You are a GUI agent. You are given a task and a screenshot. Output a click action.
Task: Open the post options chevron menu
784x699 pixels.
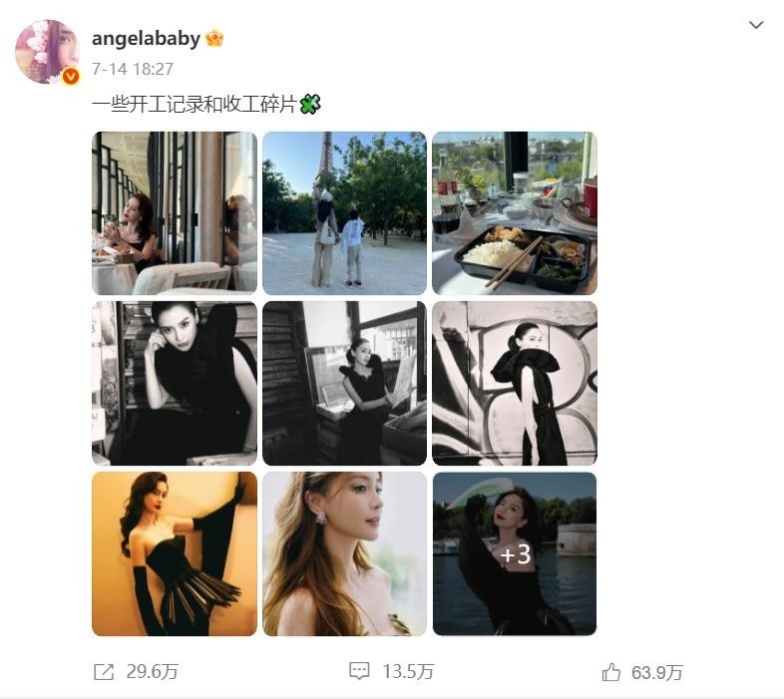[756, 25]
